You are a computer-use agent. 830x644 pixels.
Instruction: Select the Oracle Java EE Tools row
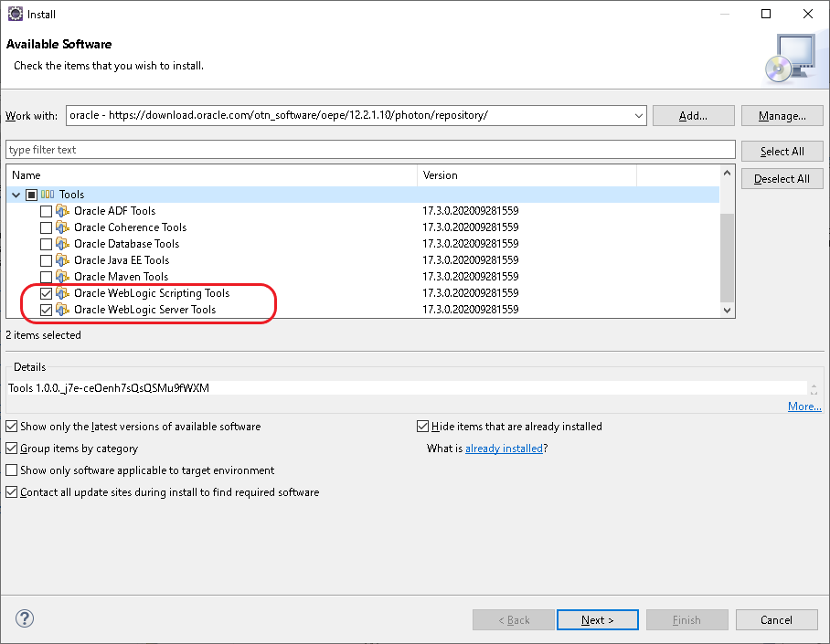click(x=363, y=260)
